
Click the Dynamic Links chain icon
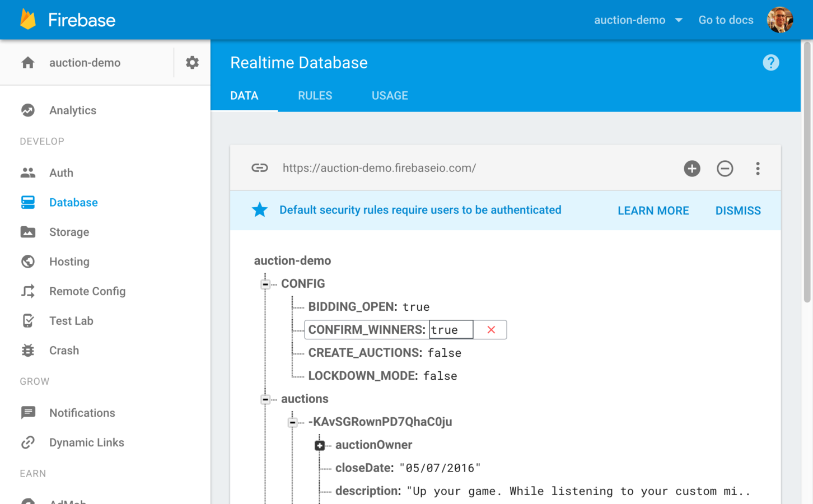pos(28,442)
